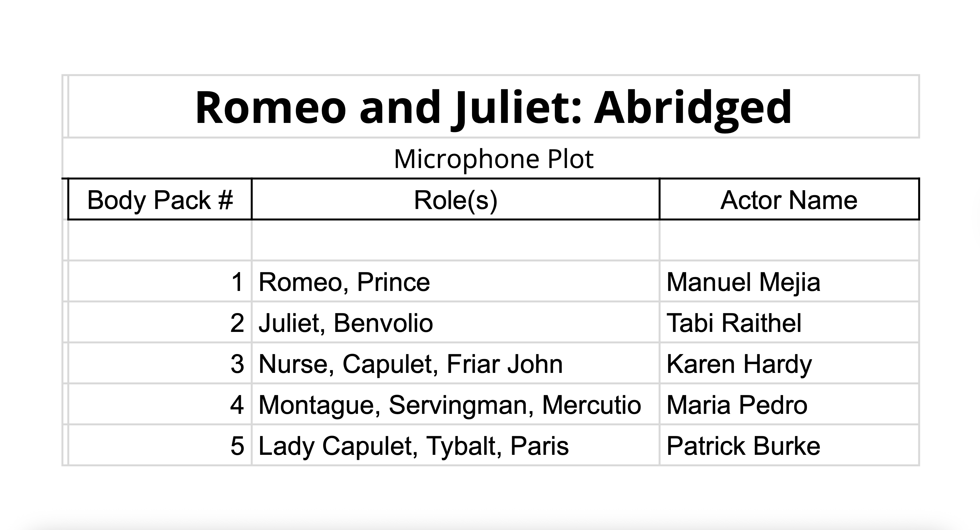
Task: Click the 'Romeo and Juliet: Abridged' title cell
Action: pos(494,107)
